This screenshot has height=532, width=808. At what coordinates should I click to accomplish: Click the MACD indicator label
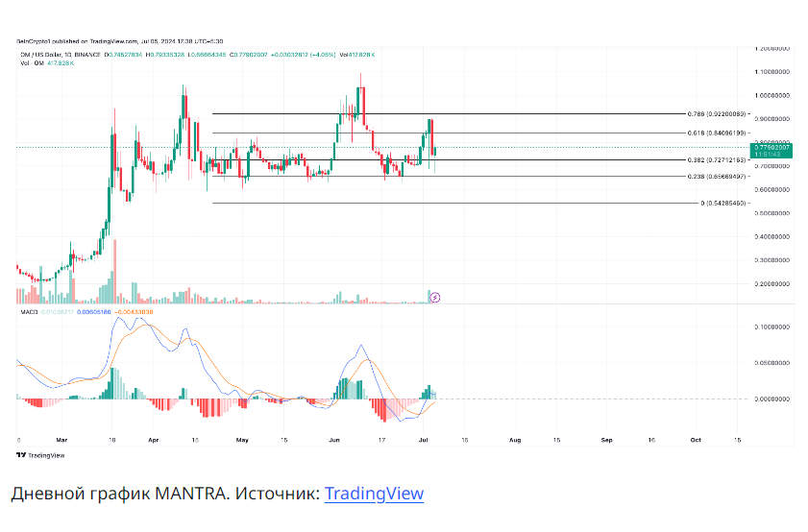point(29,311)
